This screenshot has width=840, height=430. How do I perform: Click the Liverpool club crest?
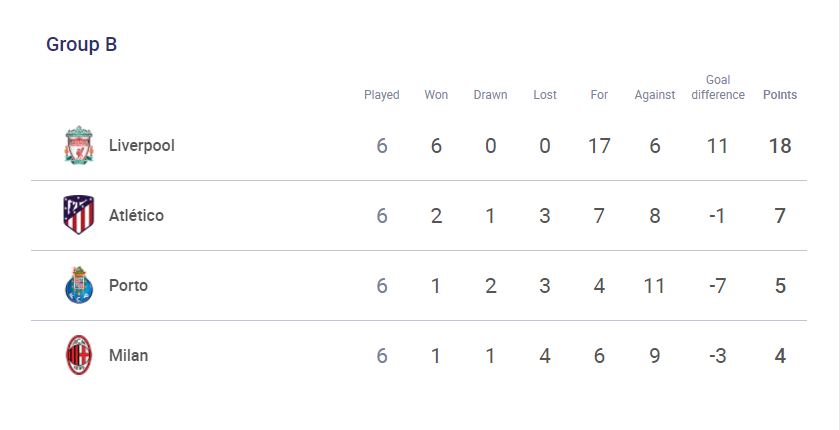coord(79,145)
